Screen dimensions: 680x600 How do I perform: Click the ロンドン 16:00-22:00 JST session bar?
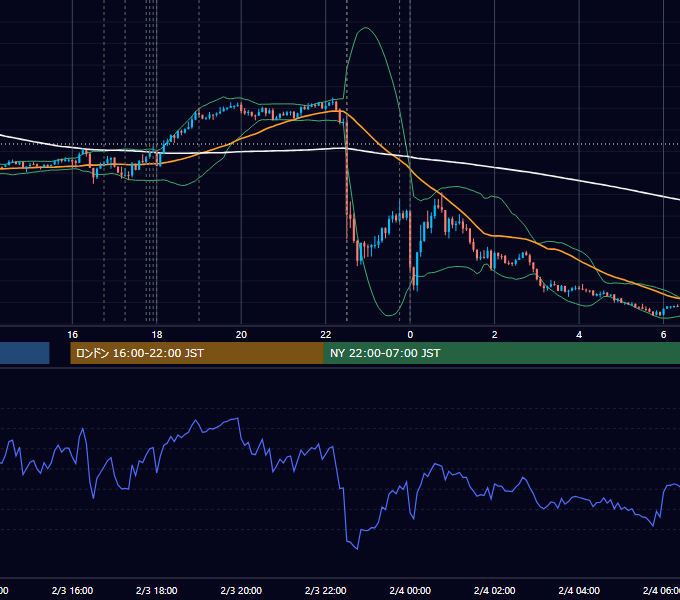(197, 353)
